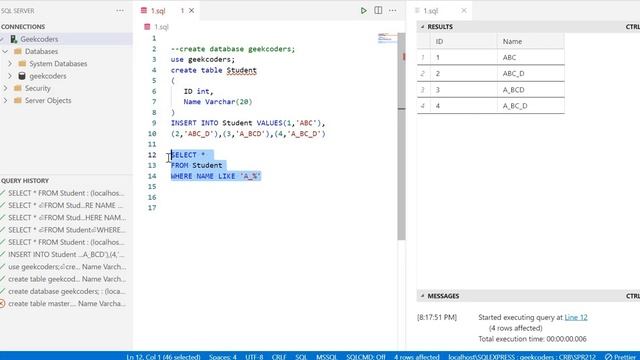The height and width of the screenshot is (360, 640).
Task: Change line endings via CRLF status
Action: 279,357
